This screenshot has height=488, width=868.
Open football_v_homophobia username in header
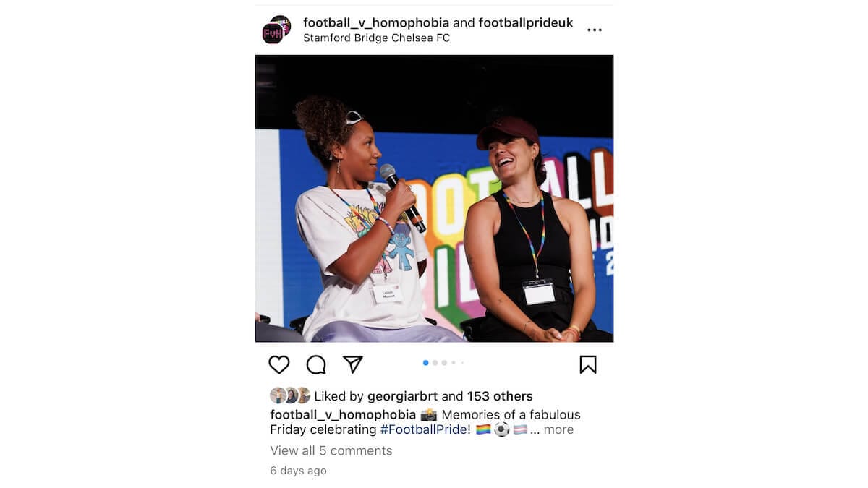coord(376,23)
